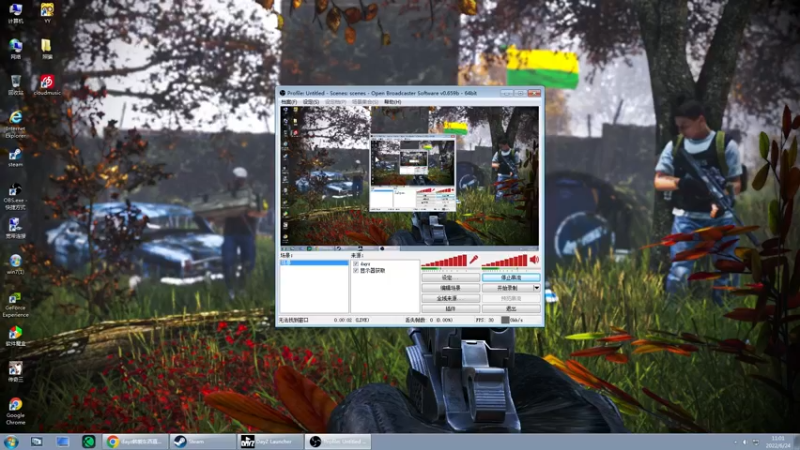
Task: Click the 0kb/s bitrate status text
Action: (x=516, y=320)
